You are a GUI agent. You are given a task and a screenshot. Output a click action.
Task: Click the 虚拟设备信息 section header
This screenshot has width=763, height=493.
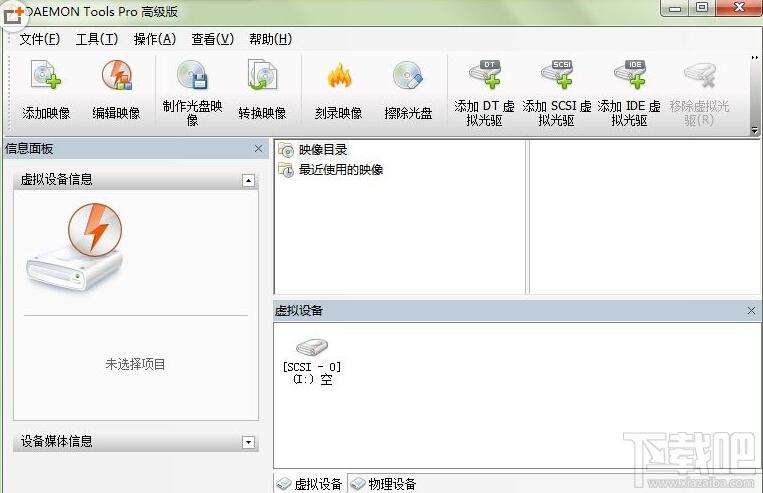click(136, 180)
